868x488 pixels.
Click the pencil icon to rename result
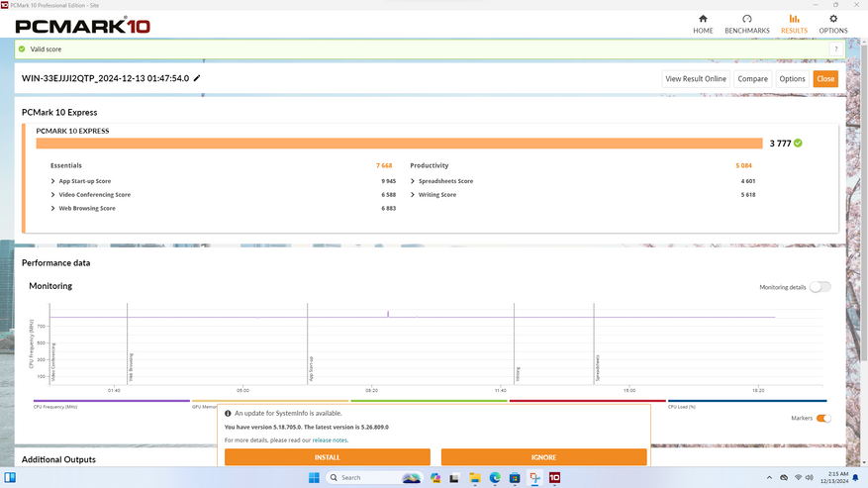[x=197, y=78]
